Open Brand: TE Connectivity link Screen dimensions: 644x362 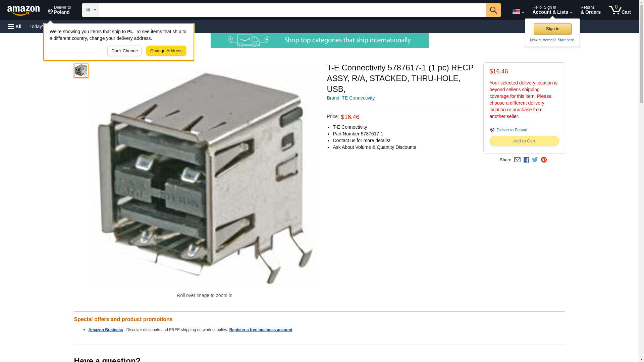tap(351, 98)
